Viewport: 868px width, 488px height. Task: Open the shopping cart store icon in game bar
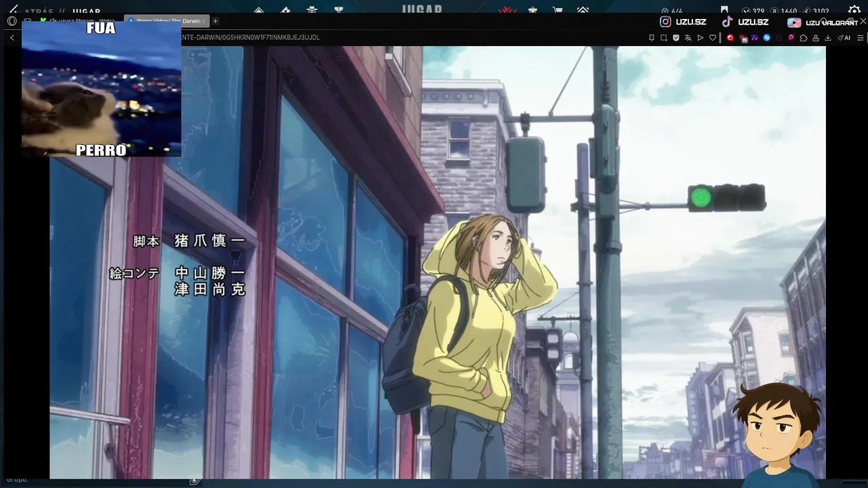pos(557,10)
